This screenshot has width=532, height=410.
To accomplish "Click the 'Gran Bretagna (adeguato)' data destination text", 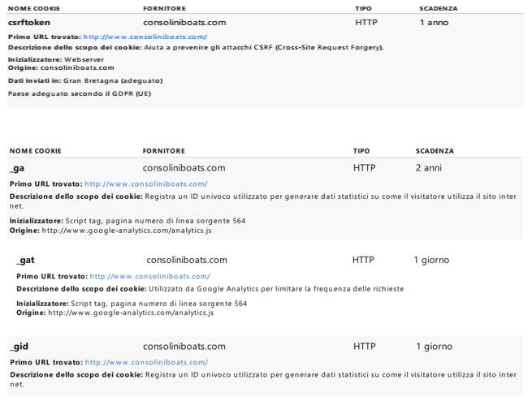I will (113, 80).
